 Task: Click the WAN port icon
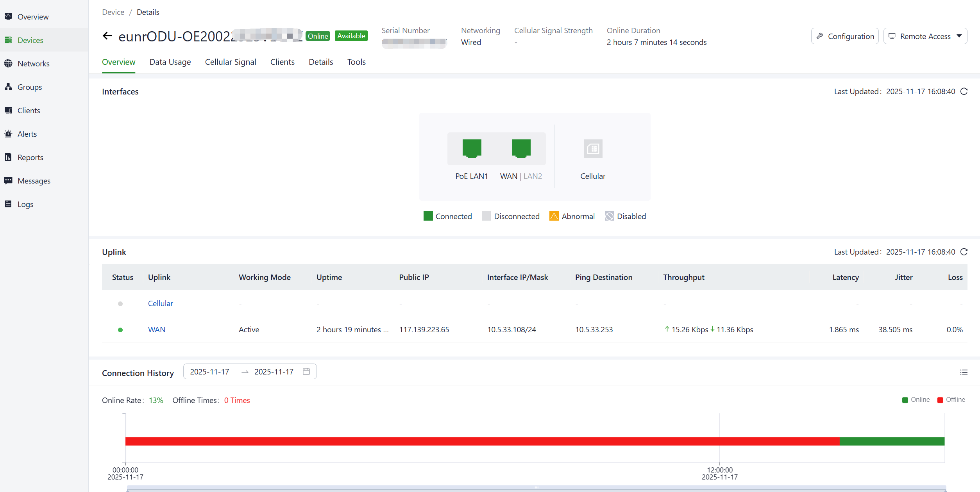521,148
